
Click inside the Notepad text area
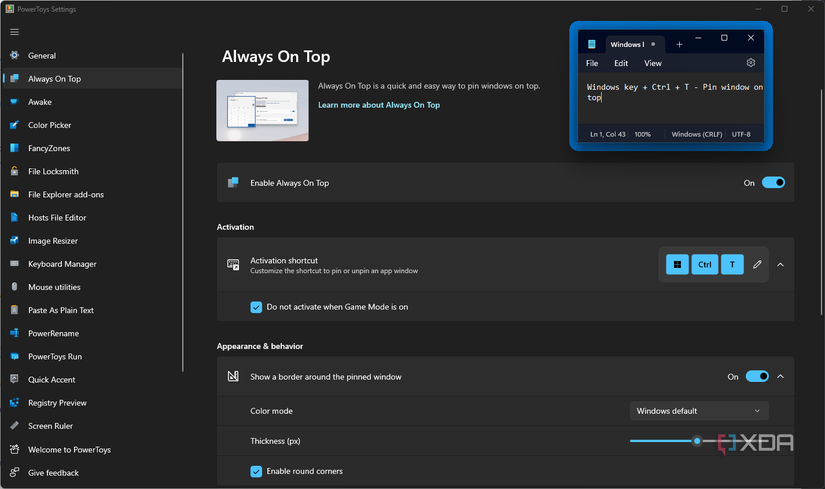point(671,99)
